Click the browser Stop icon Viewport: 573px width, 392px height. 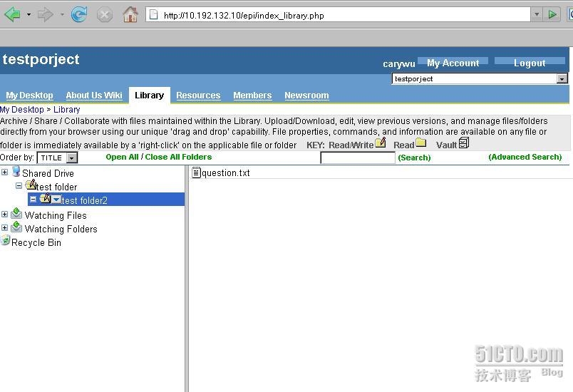[x=105, y=15]
